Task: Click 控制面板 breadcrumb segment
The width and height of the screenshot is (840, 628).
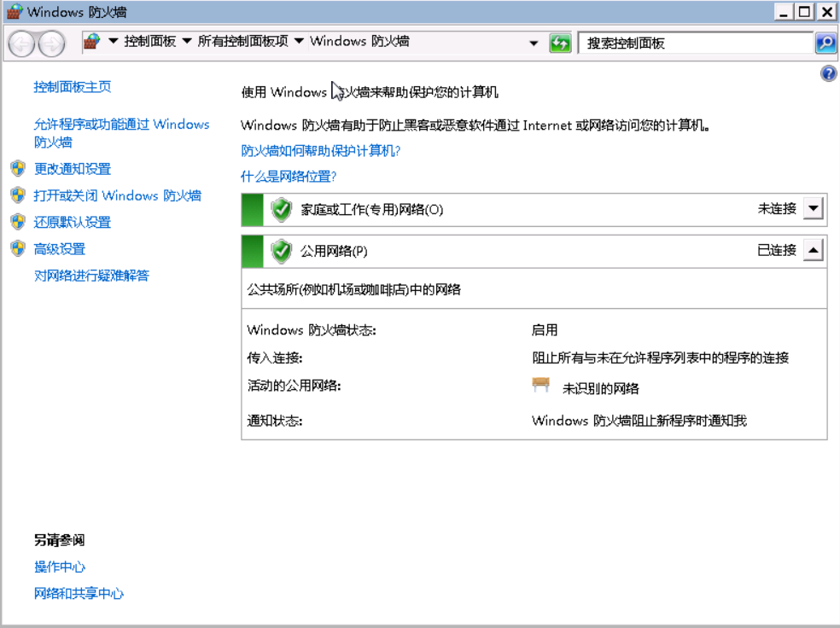Action: click(x=150, y=41)
